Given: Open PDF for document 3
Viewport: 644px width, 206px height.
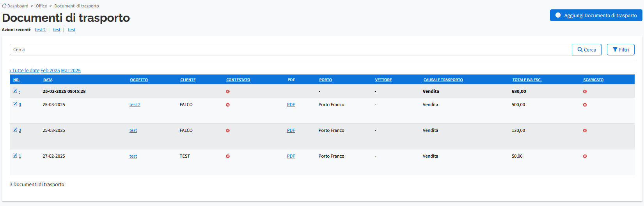Looking at the screenshot, I should tap(291, 105).
